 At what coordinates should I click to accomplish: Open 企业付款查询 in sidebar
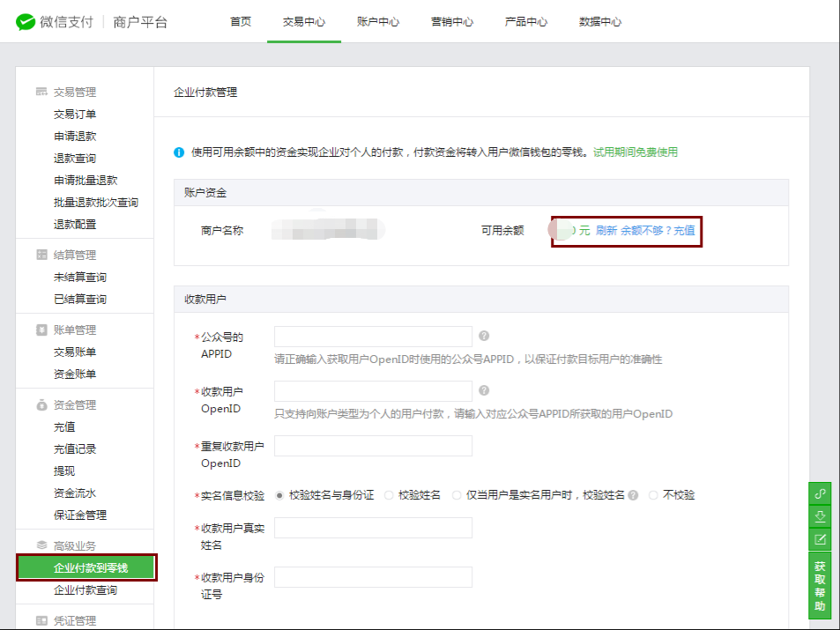tap(85, 589)
